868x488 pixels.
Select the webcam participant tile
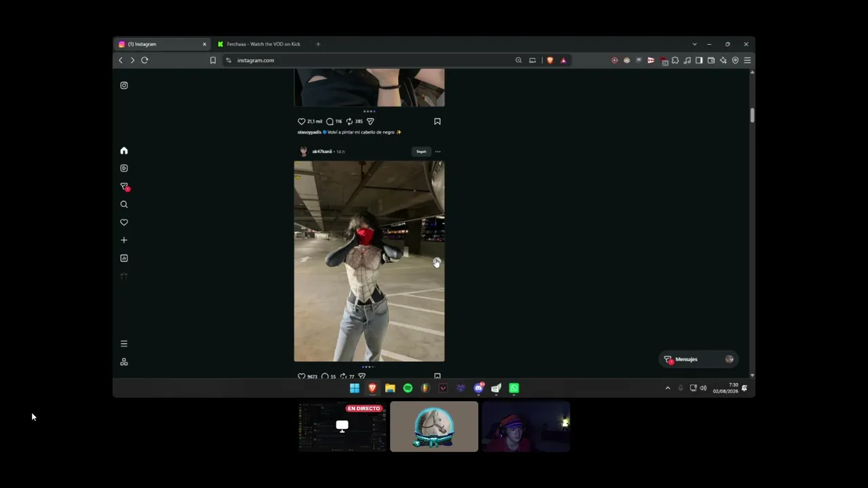526,426
